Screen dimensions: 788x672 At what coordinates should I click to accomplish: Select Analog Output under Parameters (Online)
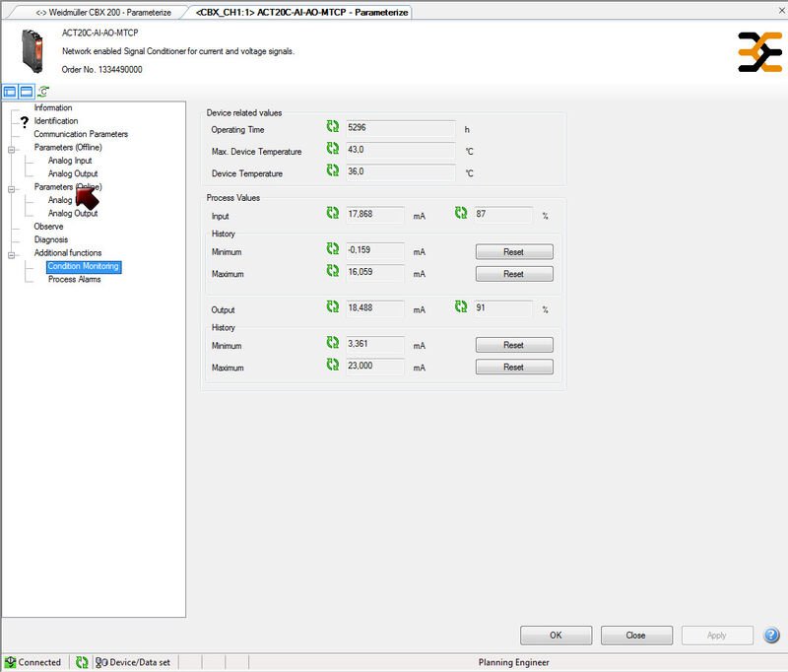pos(73,213)
